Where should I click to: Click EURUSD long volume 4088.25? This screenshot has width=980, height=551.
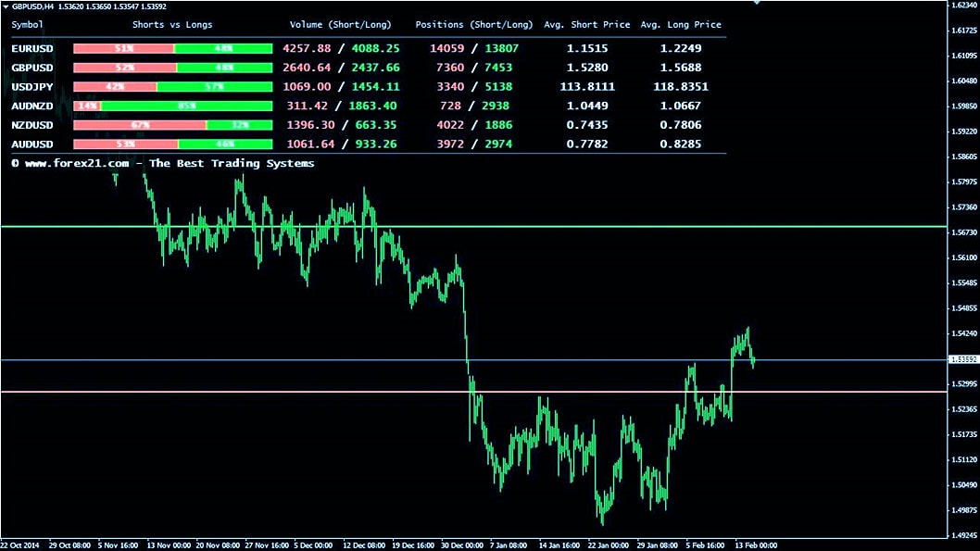point(376,48)
